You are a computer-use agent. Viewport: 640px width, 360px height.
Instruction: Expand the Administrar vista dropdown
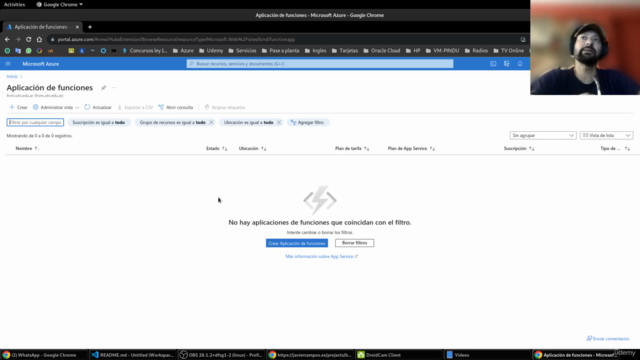click(56, 107)
